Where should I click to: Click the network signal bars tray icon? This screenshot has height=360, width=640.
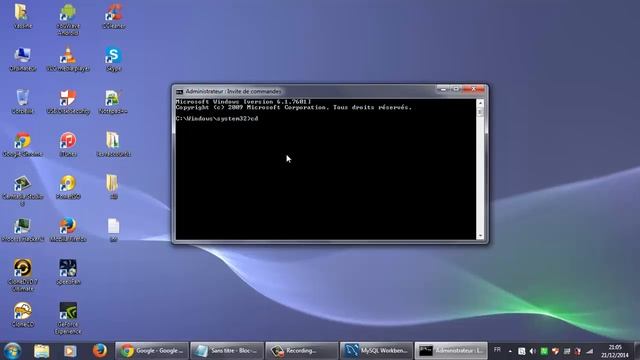589,351
